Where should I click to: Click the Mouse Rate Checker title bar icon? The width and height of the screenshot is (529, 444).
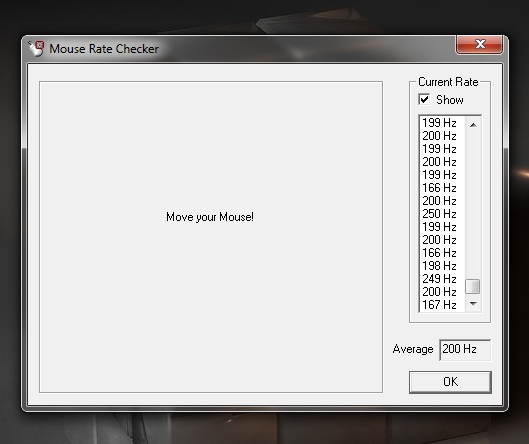pos(36,49)
